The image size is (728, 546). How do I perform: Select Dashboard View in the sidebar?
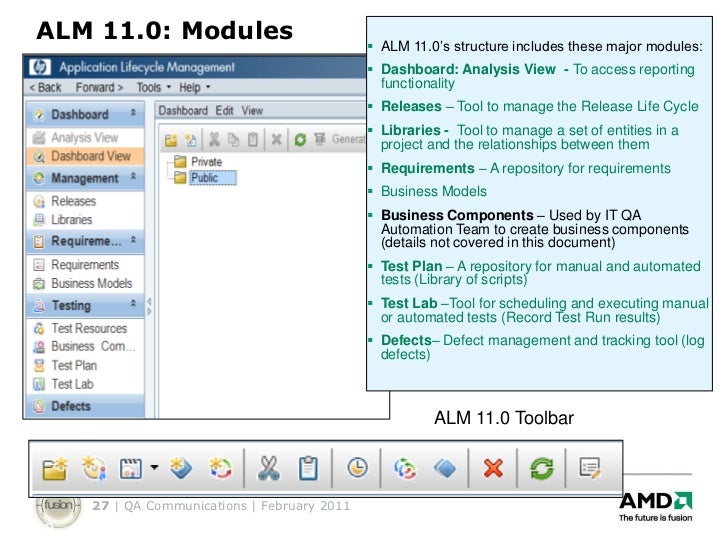[x=85, y=156]
